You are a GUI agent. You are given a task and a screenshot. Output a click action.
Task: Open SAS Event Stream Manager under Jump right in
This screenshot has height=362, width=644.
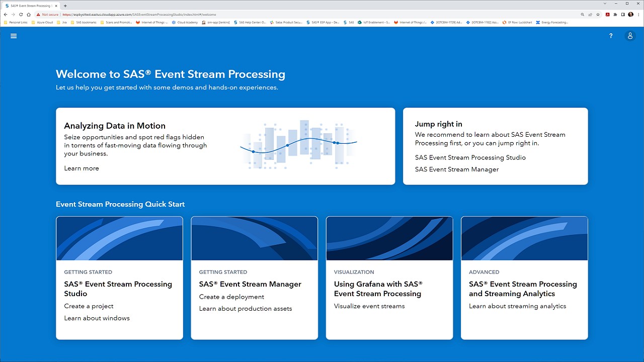pos(457,169)
